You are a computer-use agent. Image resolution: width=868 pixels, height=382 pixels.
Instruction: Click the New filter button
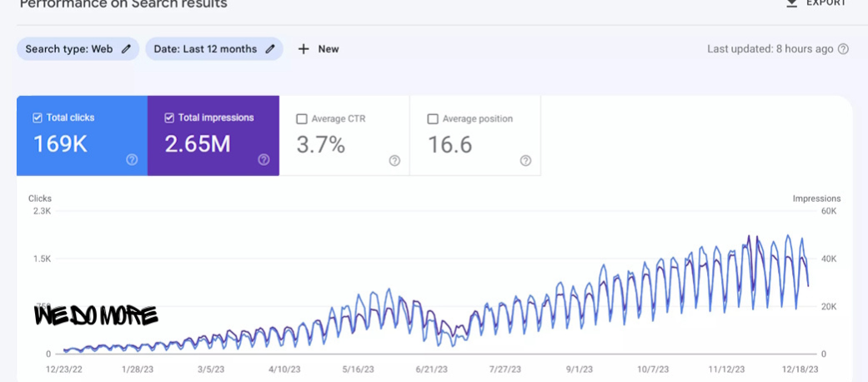tap(319, 48)
